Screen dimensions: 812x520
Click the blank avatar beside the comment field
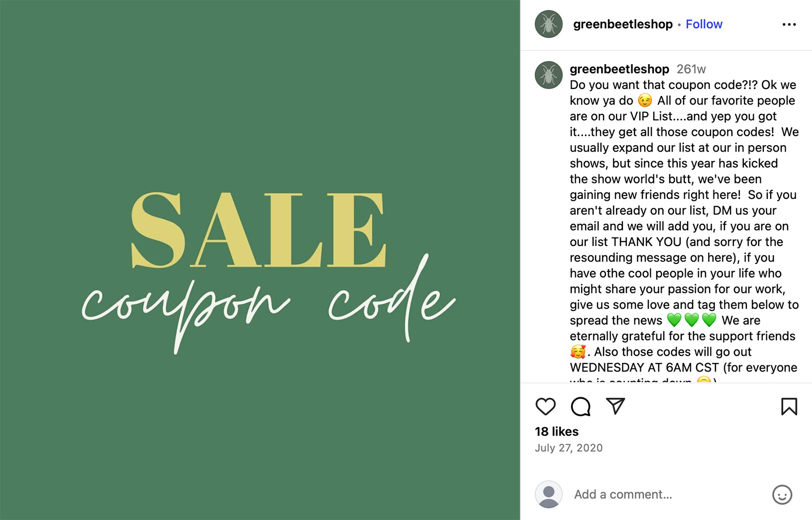tap(549, 494)
